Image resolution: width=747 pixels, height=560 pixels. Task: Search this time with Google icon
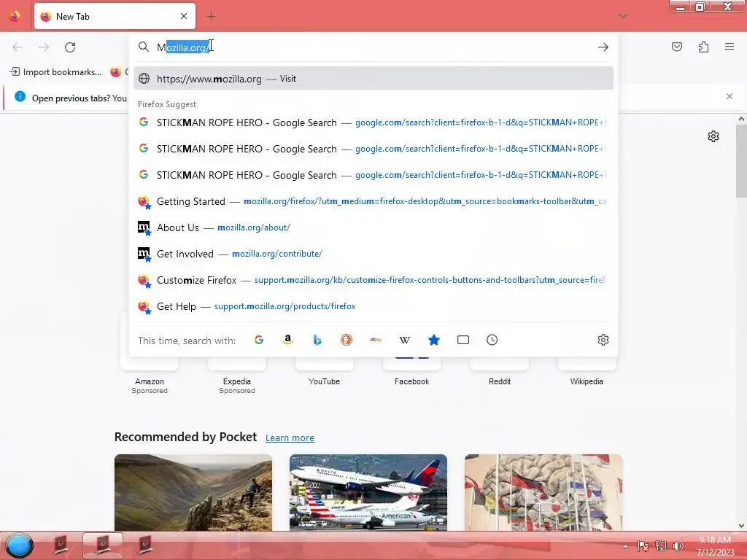pos(259,340)
